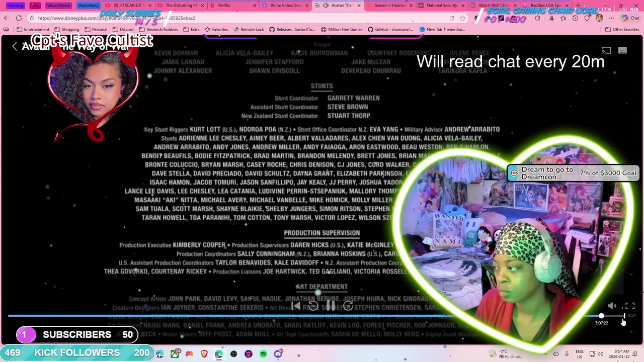Open the WatchParty tab group
The width and height of the screenshot is (644, 362).
[88, 6]
